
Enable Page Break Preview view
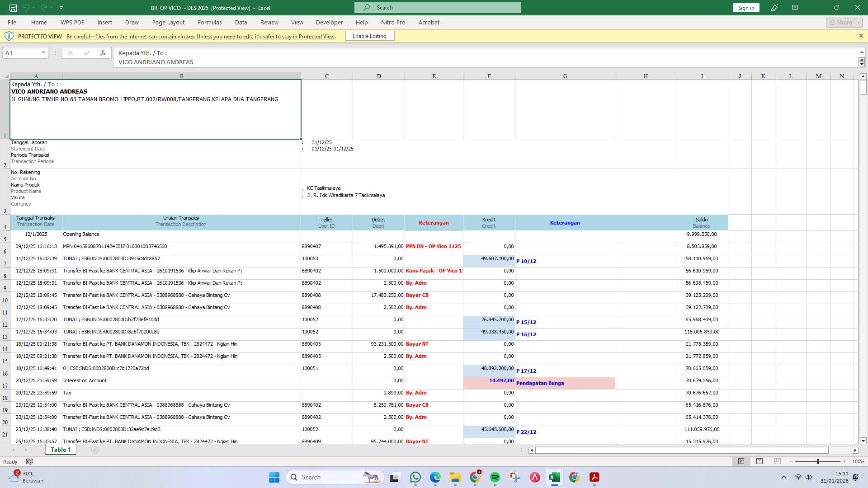click(x=778, y=461)
